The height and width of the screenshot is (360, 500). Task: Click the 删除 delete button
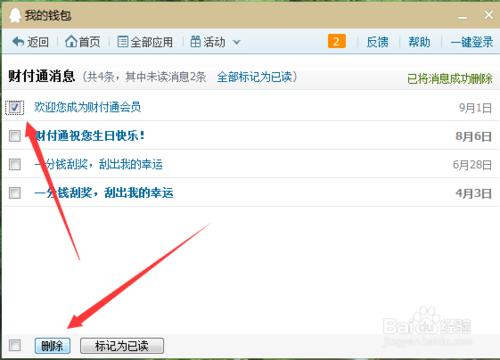click(52, 346)
